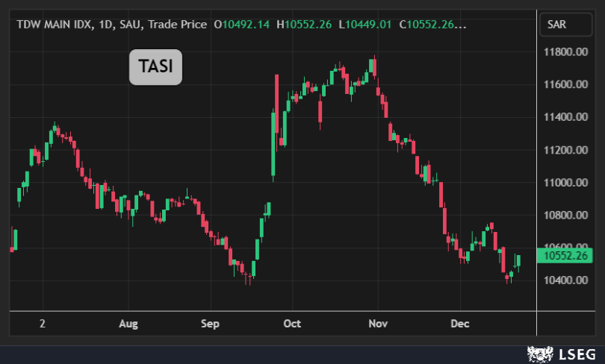Image resolution: width=605 pixels, height=364 pixels.
Task: Click the TASI label button
Action: (x=155, y=68)
